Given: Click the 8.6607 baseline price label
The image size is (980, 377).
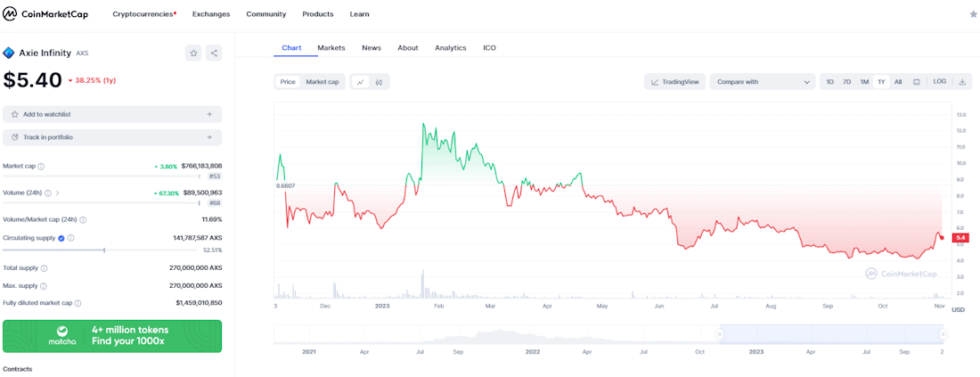Looking at the screenshot, I should tap(285, 185).
